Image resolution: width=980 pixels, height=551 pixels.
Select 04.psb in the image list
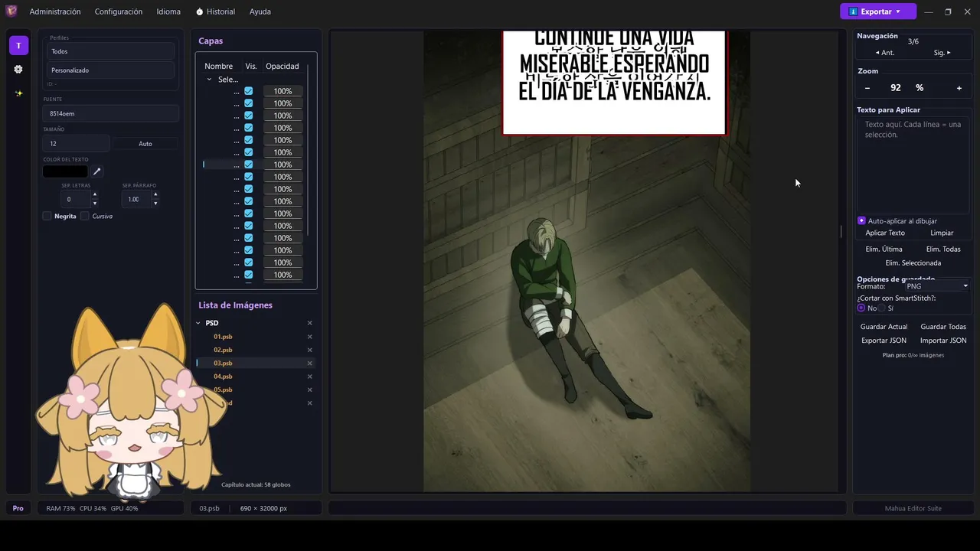223,377
